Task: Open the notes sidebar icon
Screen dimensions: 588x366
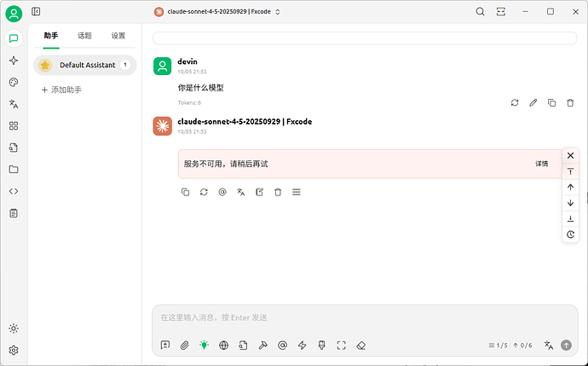Action: (x=14, y=213)
